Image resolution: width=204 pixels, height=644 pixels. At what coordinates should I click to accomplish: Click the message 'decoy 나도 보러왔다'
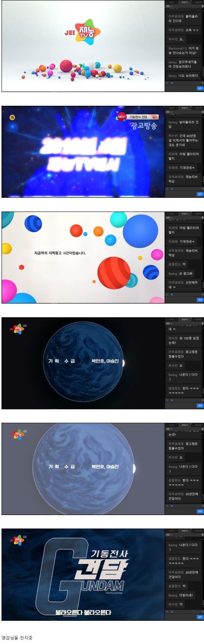[183, 76]
